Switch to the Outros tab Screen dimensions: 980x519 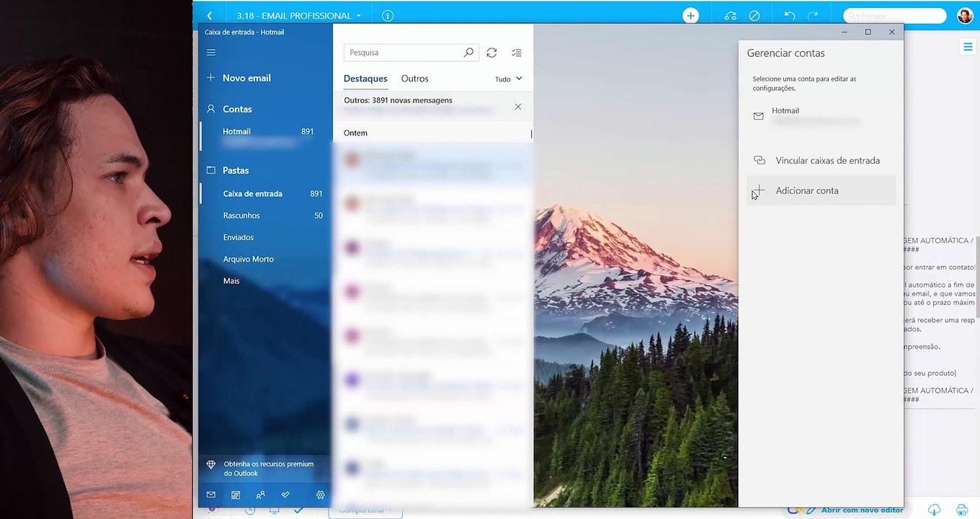[x=415, y=79]
